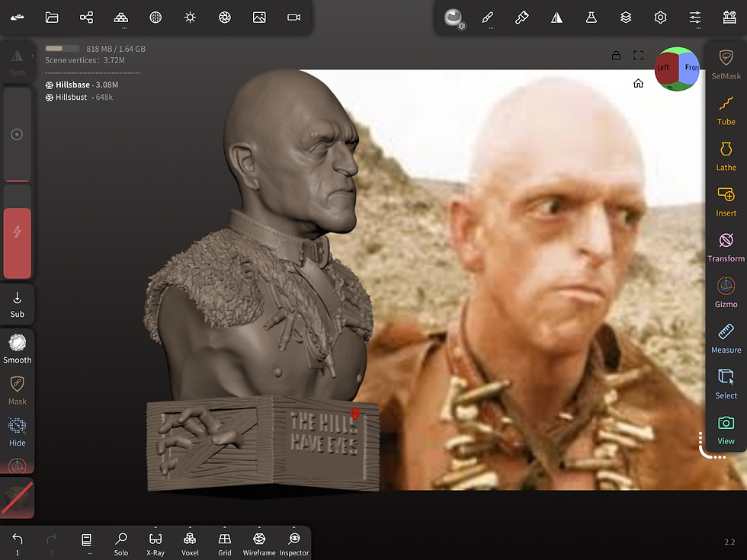Open the Settings gear menu
Viewport: 747px width, 560px height.
click(x=660, y=18)
